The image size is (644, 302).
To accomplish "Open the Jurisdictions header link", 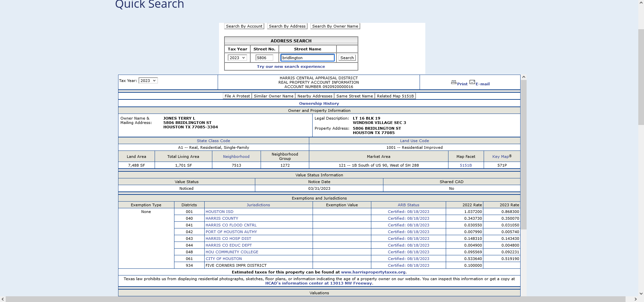I will click(x=258, y=205).
